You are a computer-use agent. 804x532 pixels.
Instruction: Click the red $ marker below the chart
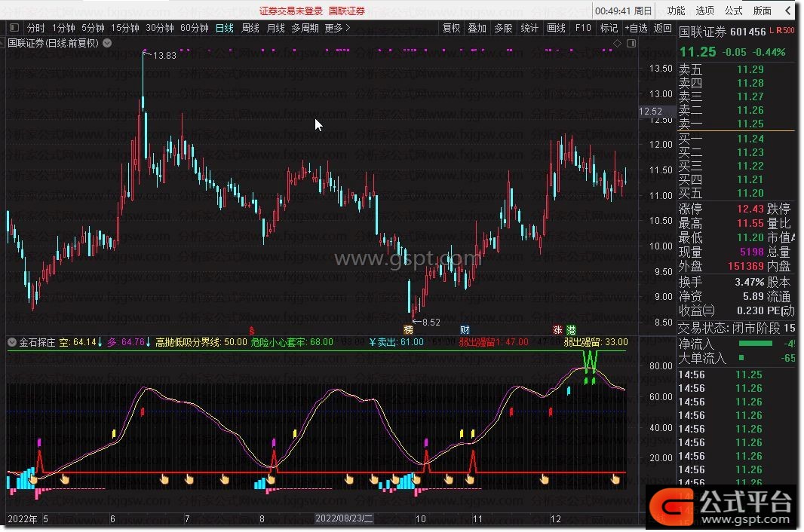251,331
